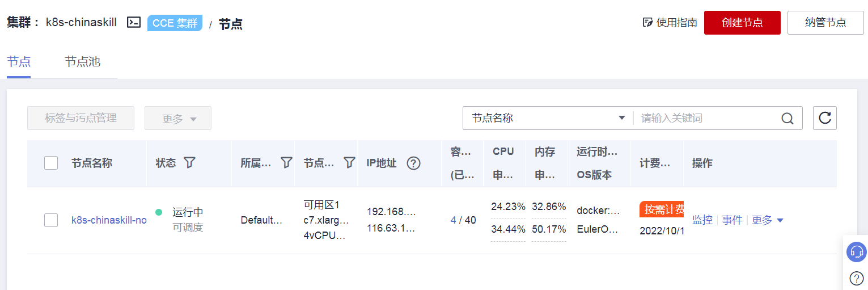Click the search magnifier icon
This screenshot has width=868, height=290.
pos(787,118)
